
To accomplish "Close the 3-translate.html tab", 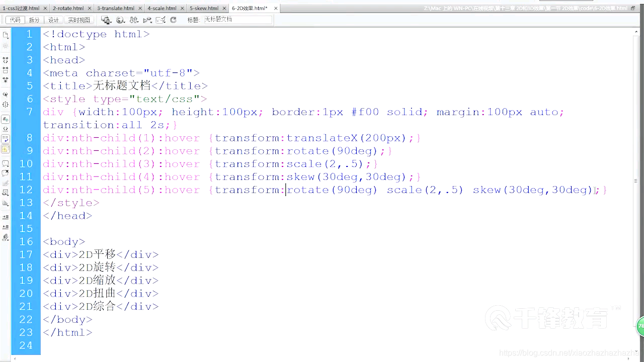I will tap(140, 9).
